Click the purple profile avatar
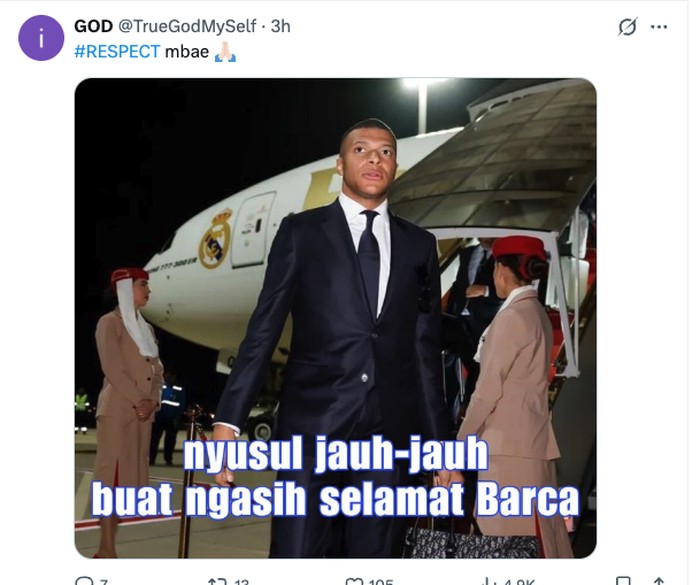This screenshot has width=700, height=585. click(41, 38)
